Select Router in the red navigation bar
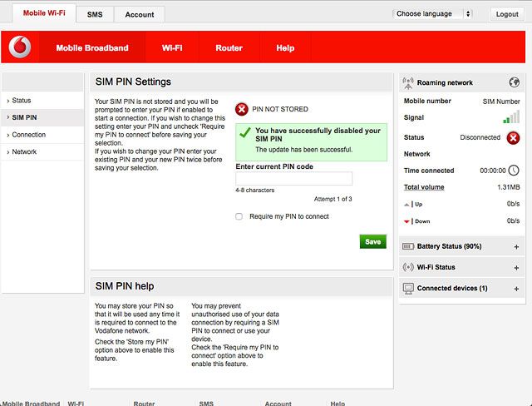 [229, 48]
